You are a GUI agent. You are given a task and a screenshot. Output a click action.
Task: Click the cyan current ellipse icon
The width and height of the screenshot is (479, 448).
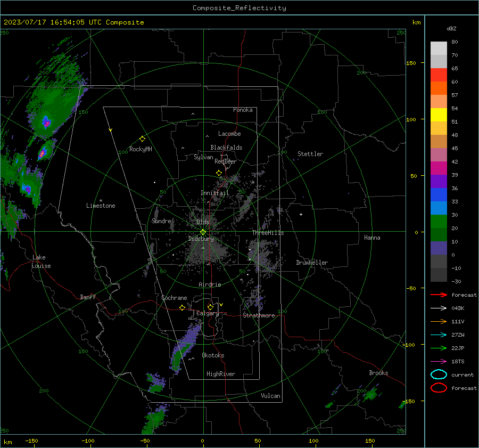pyautogui.click(x=439, y=374)
